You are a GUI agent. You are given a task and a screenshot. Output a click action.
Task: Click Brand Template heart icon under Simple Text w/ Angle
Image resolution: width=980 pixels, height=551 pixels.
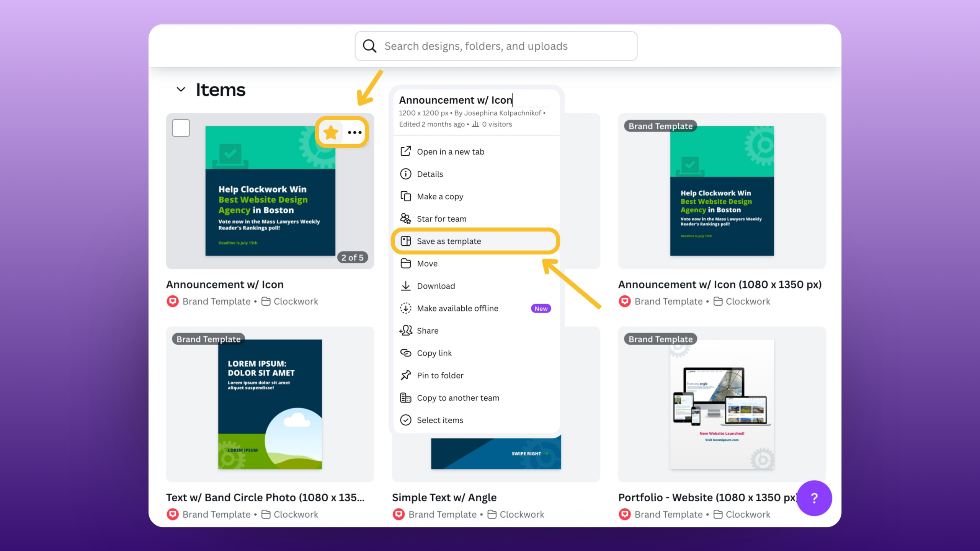(x=399, y=515)
